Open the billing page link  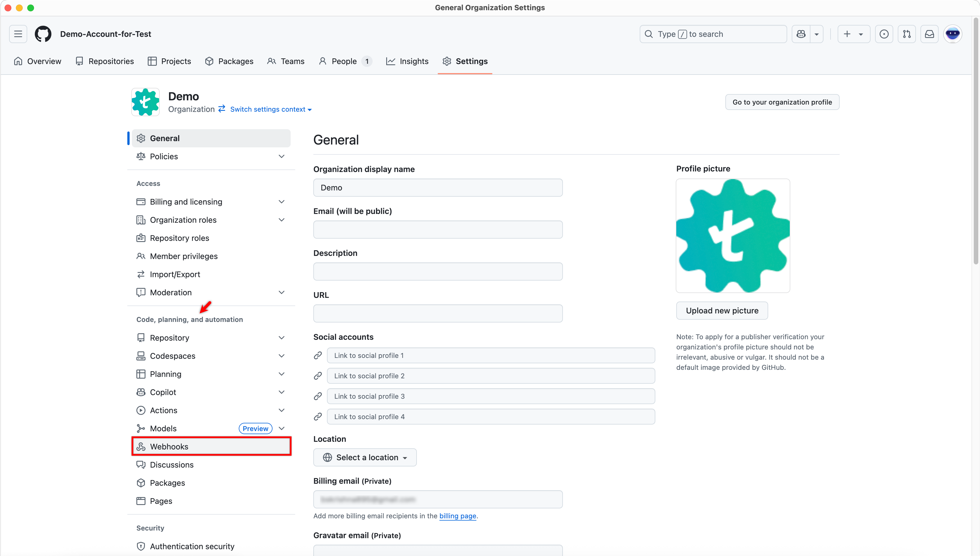[457, 516]
